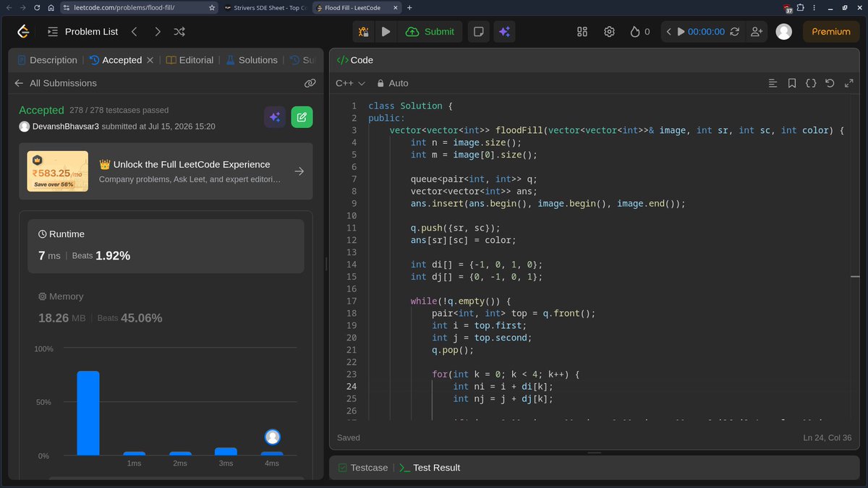The image size is (868, 488).
Task: Click the 278 / 278 testcases passed text
Action: click(119, 111)
